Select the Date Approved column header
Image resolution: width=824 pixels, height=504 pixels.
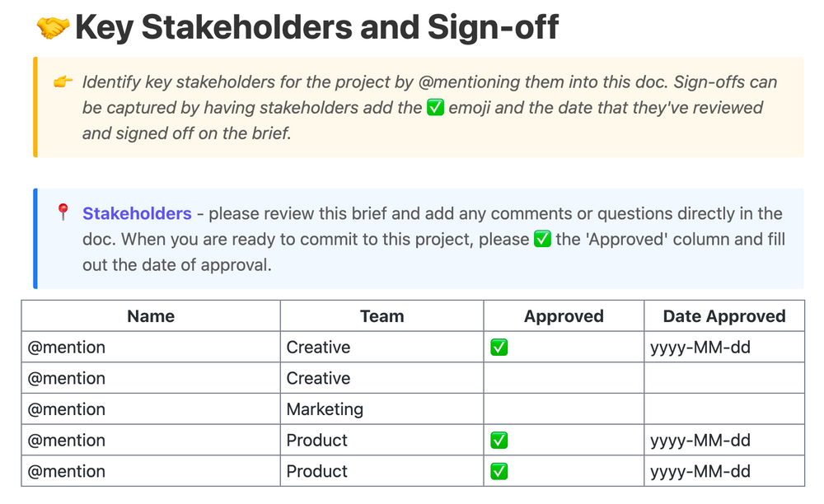724,316
